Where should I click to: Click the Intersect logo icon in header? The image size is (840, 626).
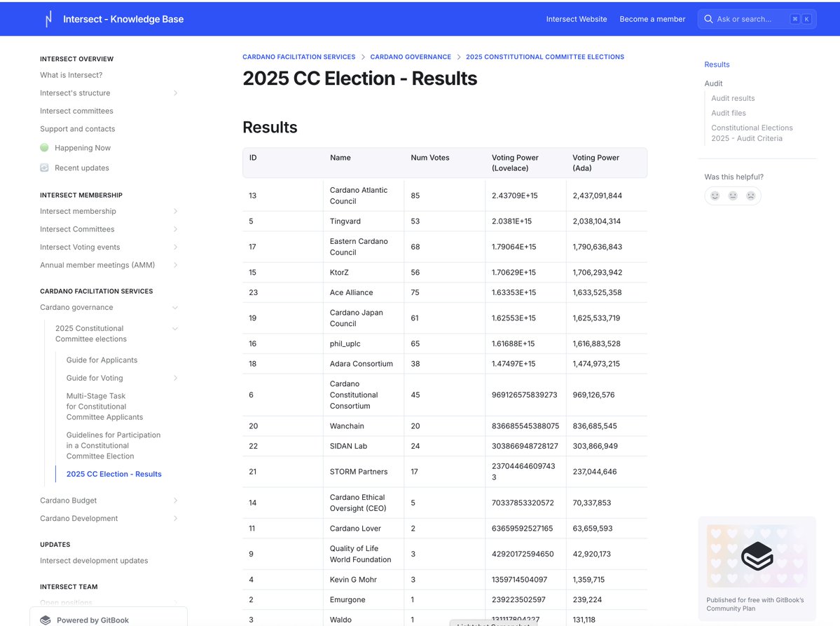pyautogui.click(x=48, y=19)
